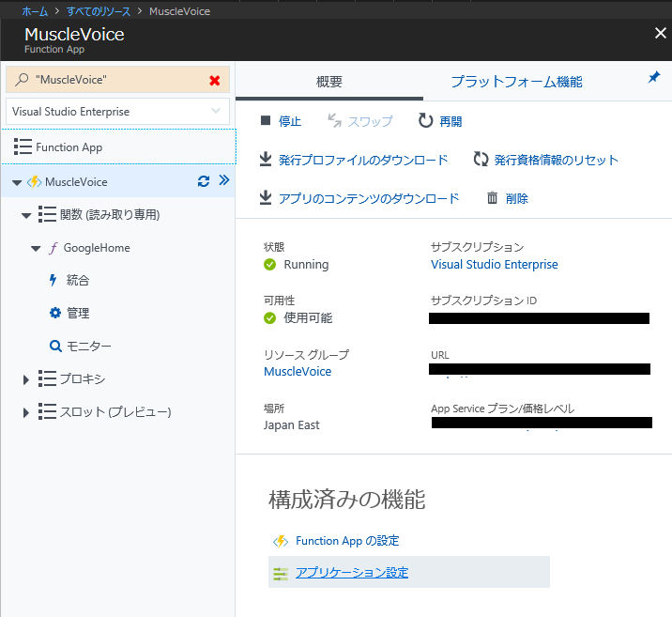The height and width of the screenshot is (617, 672).
Task: Open the Visual Studio Enterprise subscription link
Action: [494, 264]
